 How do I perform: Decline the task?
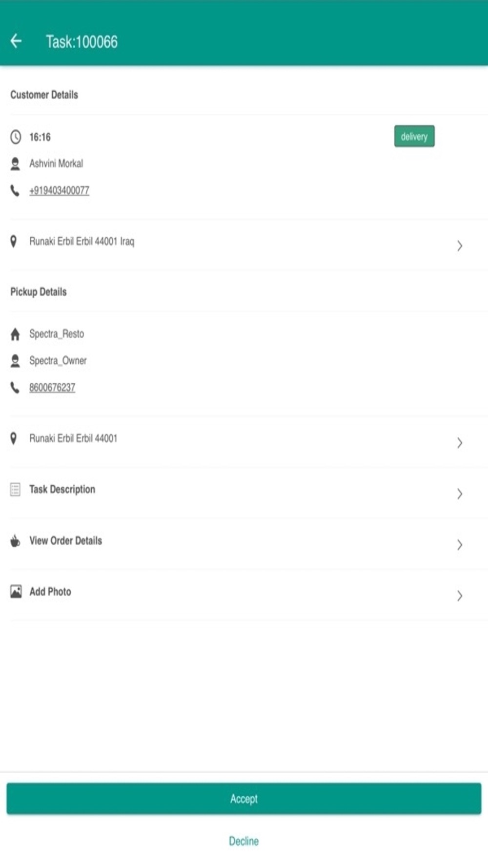point(244,841)
